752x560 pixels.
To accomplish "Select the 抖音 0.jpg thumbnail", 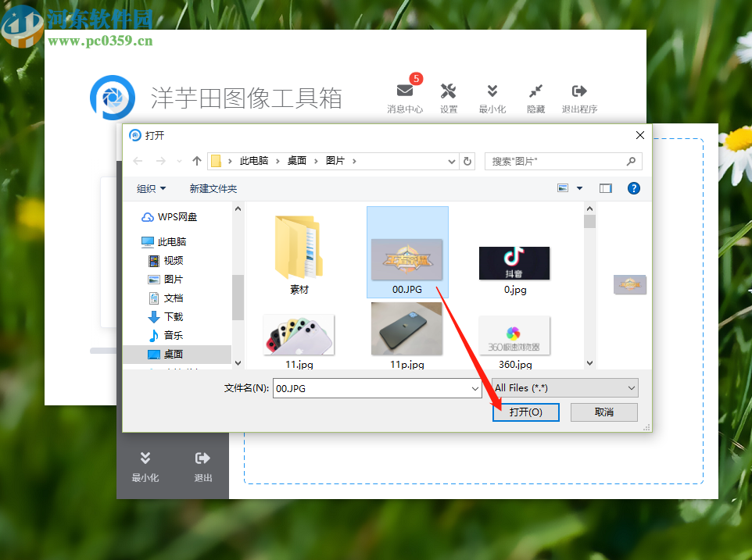I will point(514,263).
